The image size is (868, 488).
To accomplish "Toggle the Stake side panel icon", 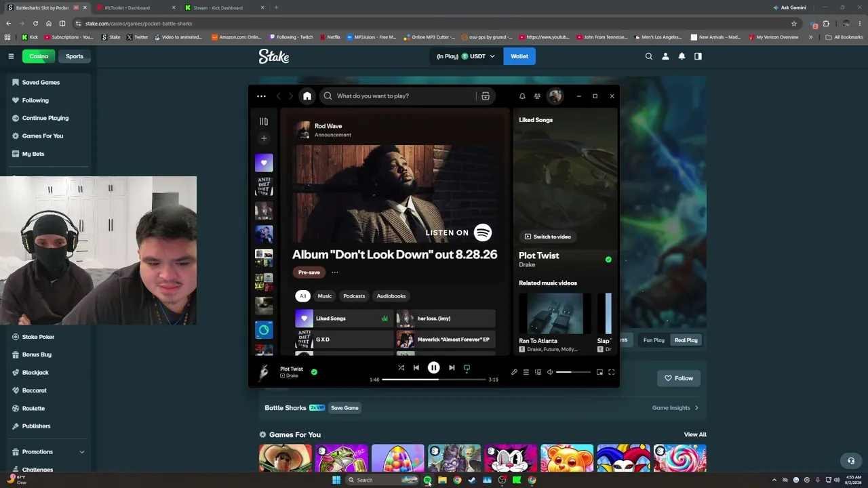I will coord(698,56).
